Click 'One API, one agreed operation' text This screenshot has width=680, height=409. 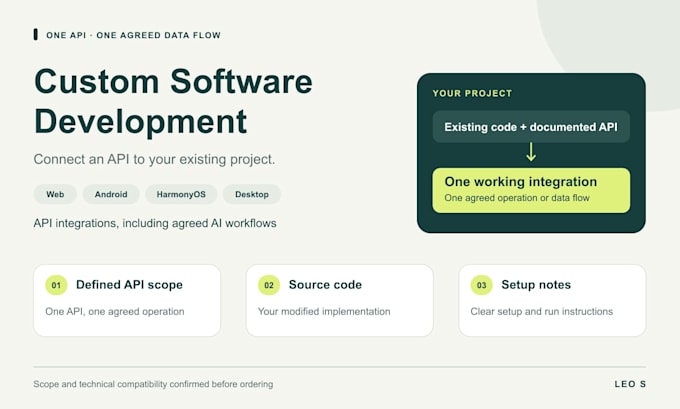pyautogui.click(x=115, y=311)
